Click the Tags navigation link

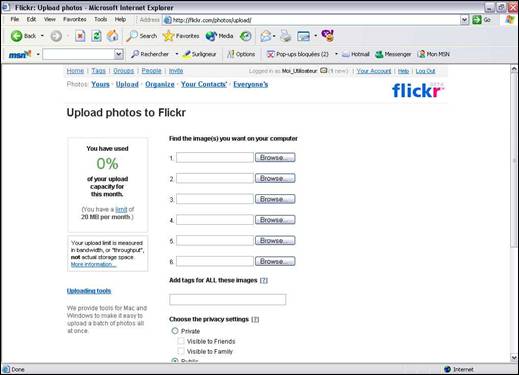pos(98,71)
